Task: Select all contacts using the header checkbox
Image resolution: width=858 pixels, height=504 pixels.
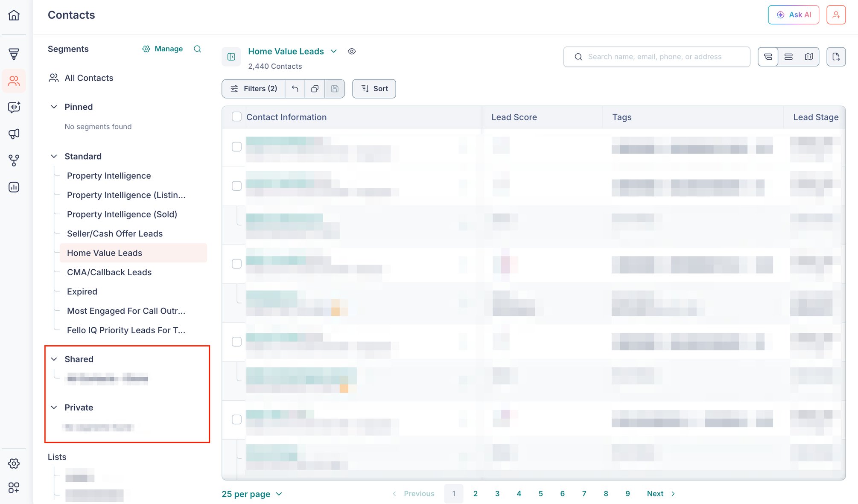Action: (x=237, y=117)
